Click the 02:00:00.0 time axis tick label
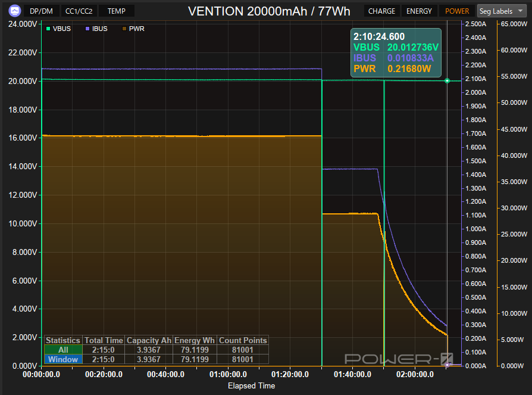Image resolution: width=532 pixels, height=395 pixels. click(415, 374)
